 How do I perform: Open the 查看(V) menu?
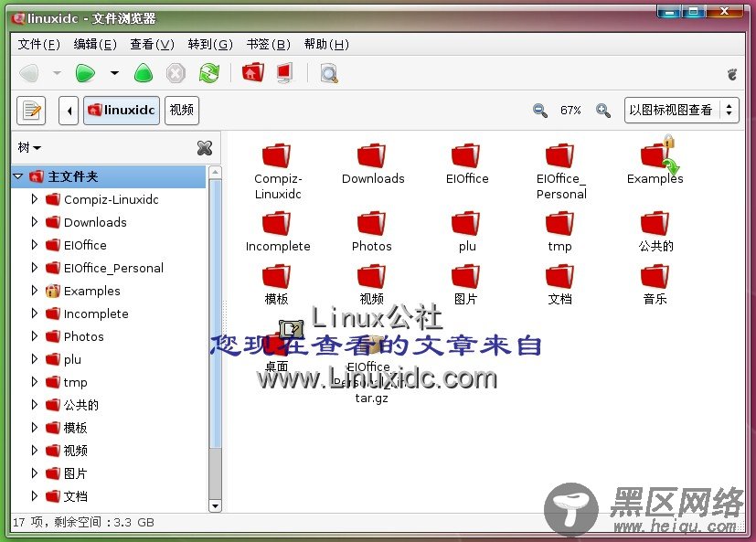tap(152, 45)
